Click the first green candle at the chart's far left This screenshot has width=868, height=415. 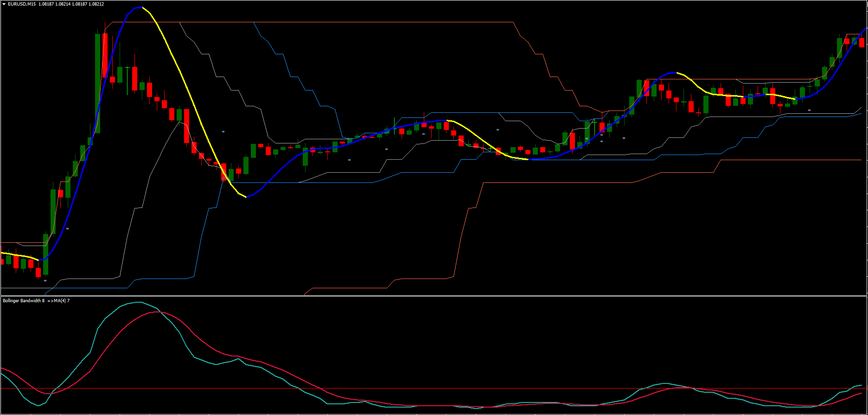(8, 259)
